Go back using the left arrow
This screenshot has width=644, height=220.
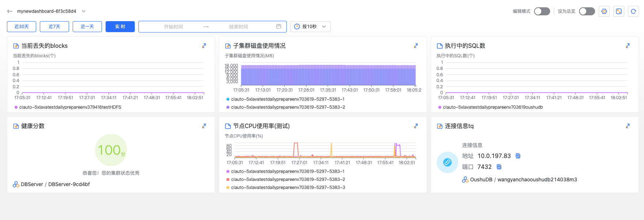click(10, 11)
